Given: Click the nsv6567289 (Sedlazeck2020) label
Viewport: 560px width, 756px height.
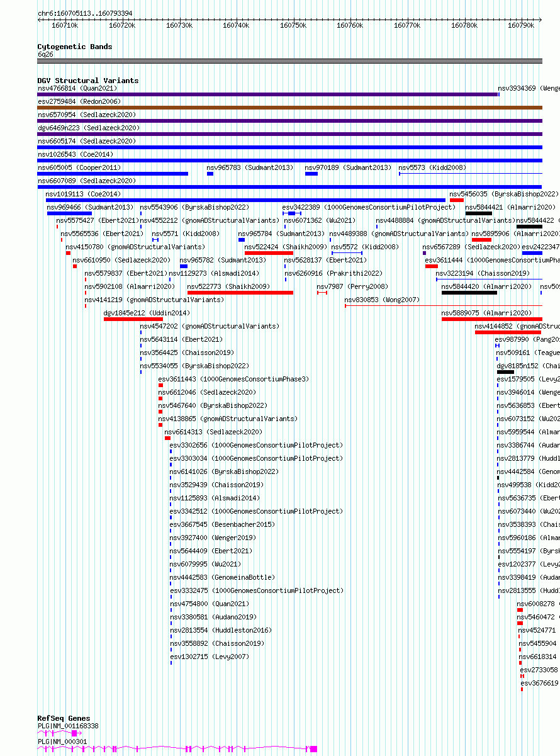Looking at the screenshot, I should pos(472,247).
